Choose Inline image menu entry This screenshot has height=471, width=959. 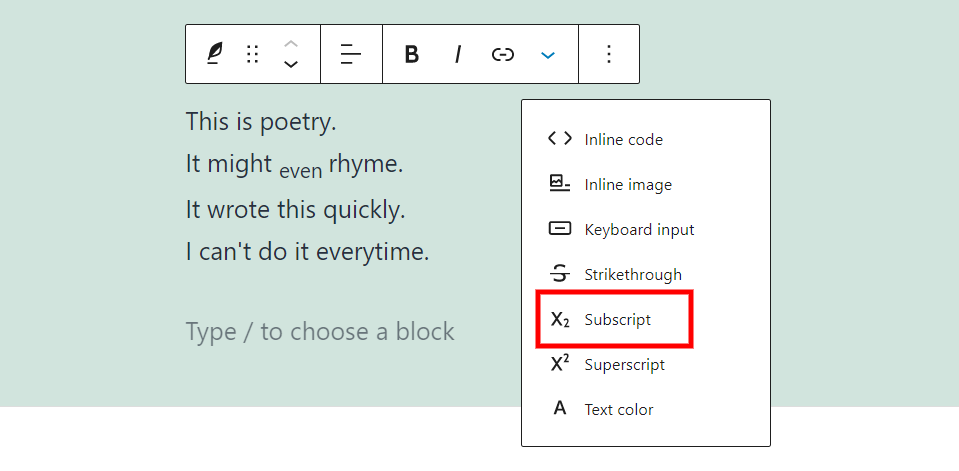628,185
